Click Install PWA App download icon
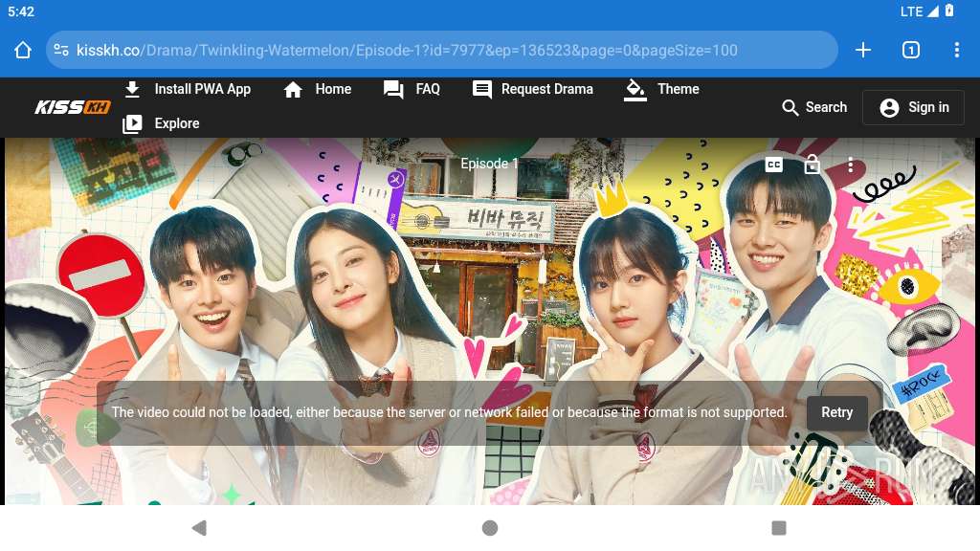 click(x=132, y=89)
